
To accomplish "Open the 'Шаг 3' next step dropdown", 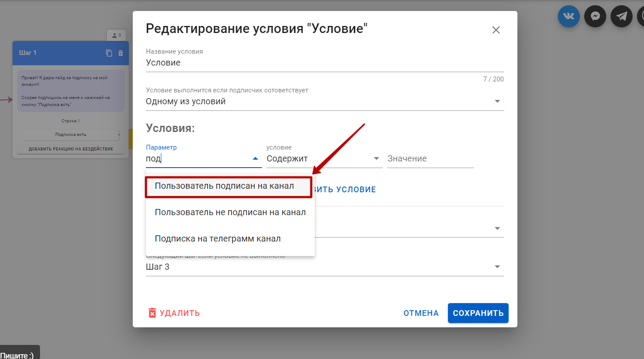I will pos(497,267).
